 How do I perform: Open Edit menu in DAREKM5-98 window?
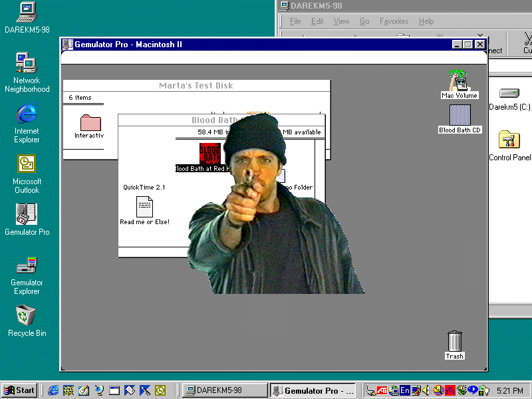(317, 21)
